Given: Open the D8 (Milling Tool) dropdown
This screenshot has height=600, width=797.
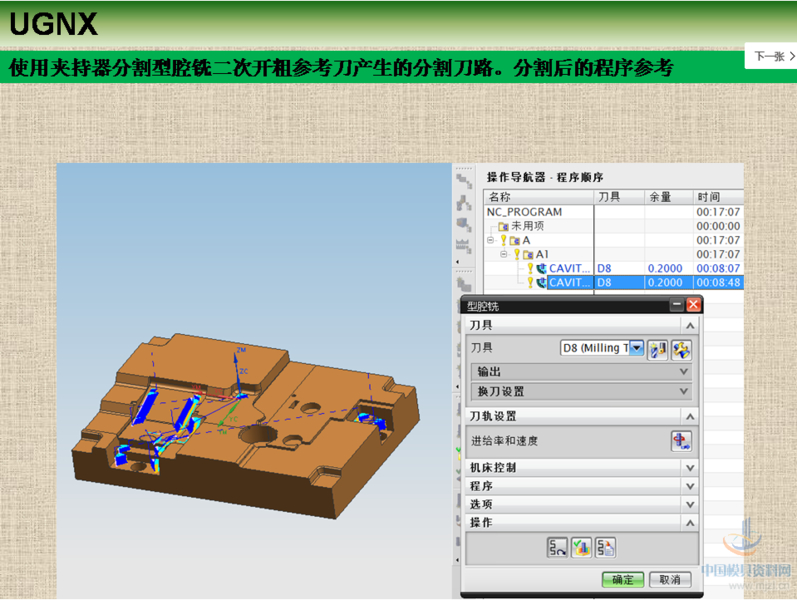Looking at the screenshot, I should 636,348.
